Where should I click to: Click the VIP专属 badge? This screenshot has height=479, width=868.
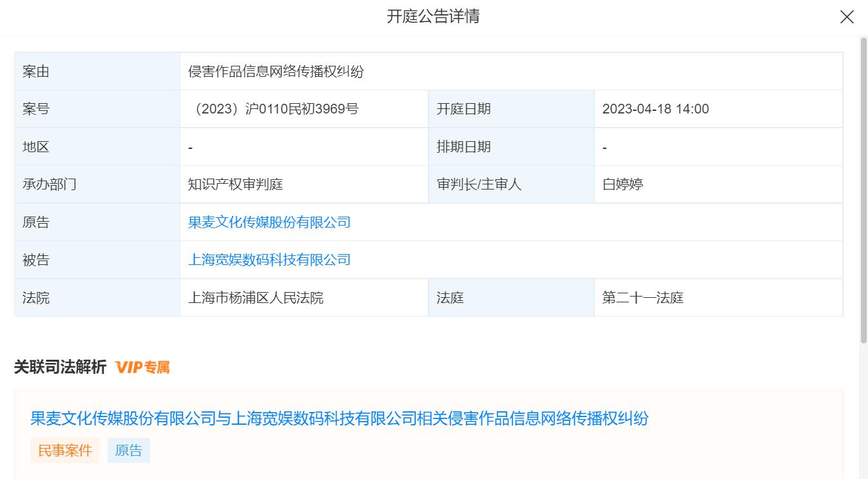(x=142, y=367)
